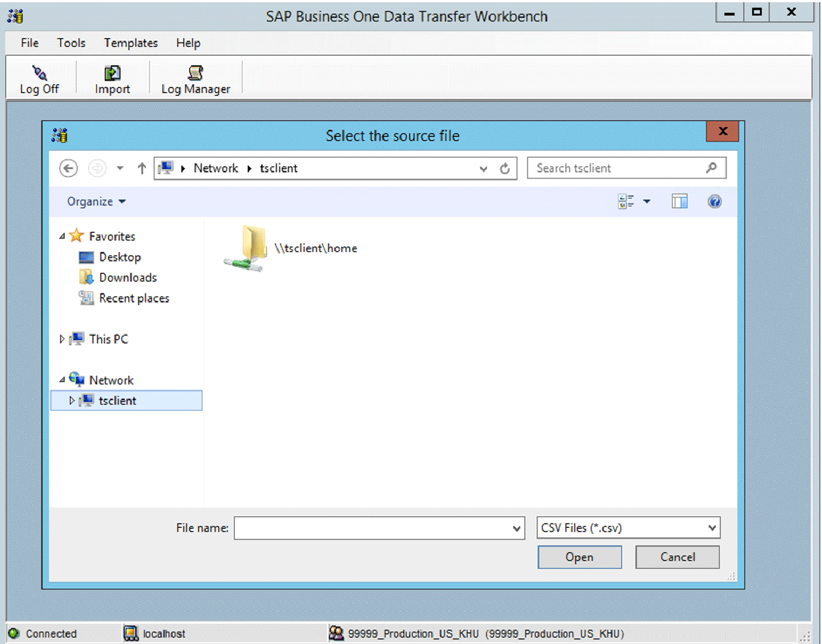The image size is (822, 644).
Task: Click the Open button
Action: coord(579,557)
